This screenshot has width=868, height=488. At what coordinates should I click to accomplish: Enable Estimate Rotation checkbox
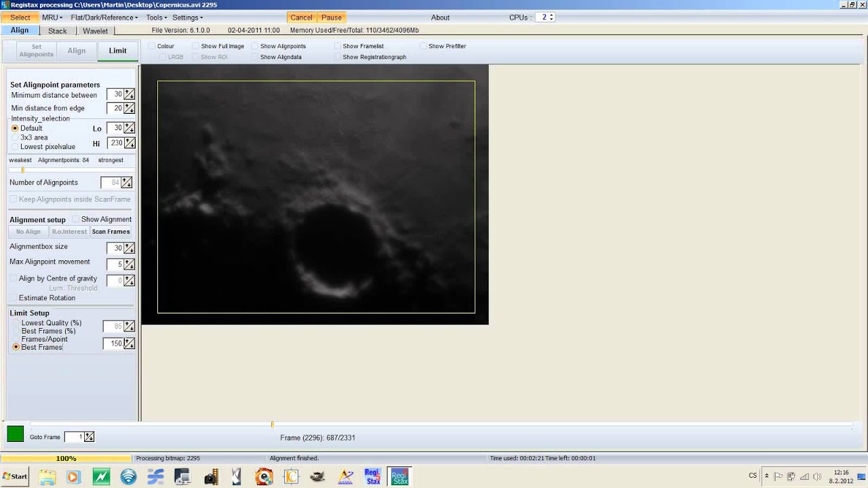point(14,298)
